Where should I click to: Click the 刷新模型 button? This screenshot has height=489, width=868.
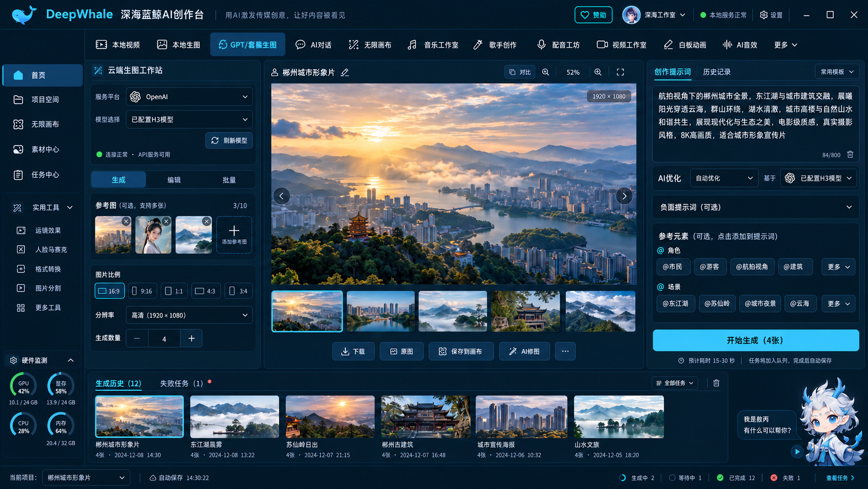pos(229,141)
